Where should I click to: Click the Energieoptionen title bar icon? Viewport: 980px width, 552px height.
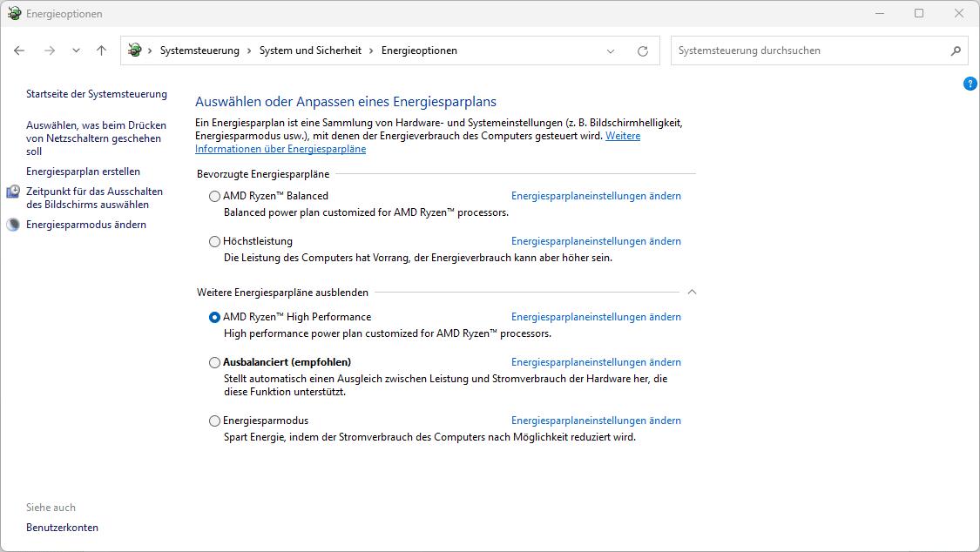coord(14,13)
